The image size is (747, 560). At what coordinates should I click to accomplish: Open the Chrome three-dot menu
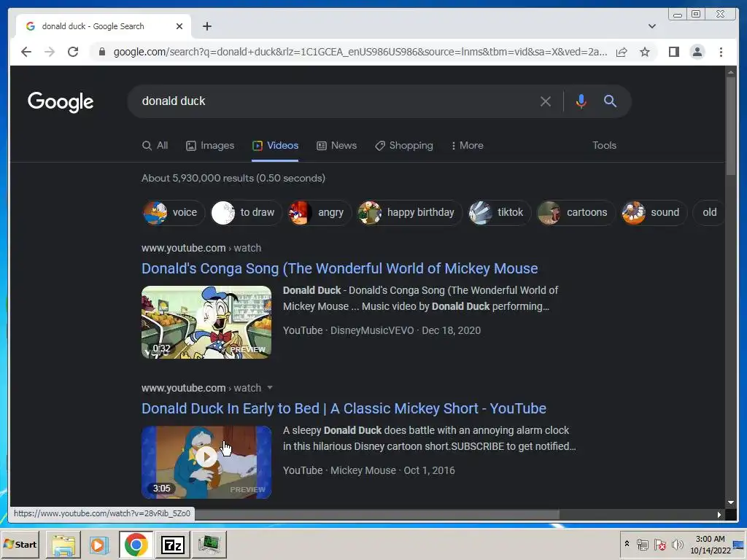(x=721, y=52)
